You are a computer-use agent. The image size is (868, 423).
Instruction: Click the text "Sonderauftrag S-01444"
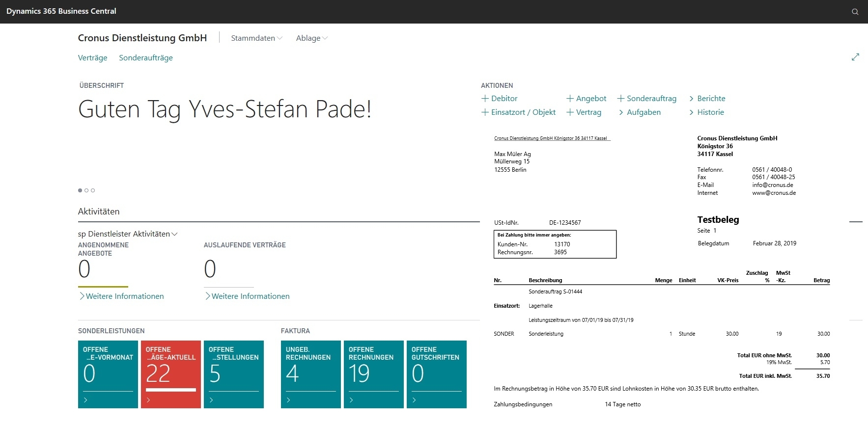[x=556, y=291]
